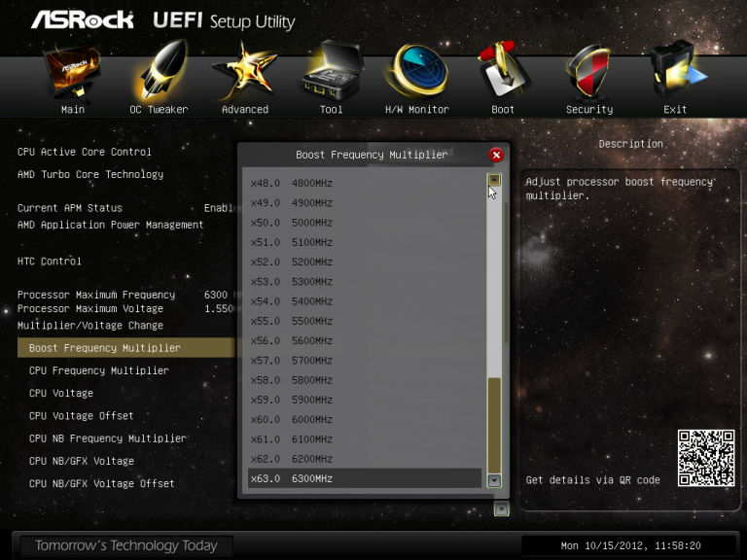
Task: Open the Security shield icon
Action: tap(588, 71)
